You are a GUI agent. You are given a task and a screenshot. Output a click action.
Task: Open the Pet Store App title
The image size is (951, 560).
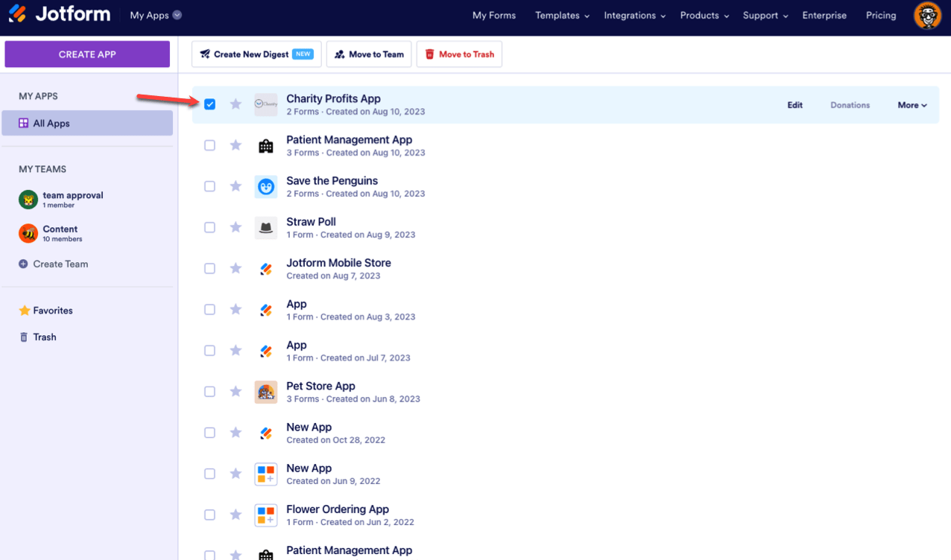click(320, 386)
